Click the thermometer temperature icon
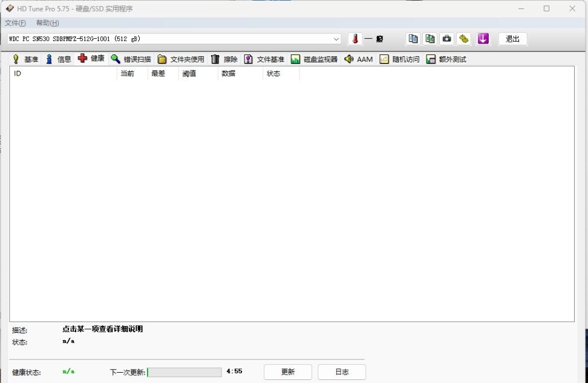The width and height of the screenshot is (588, 383). tap(355, 39)
